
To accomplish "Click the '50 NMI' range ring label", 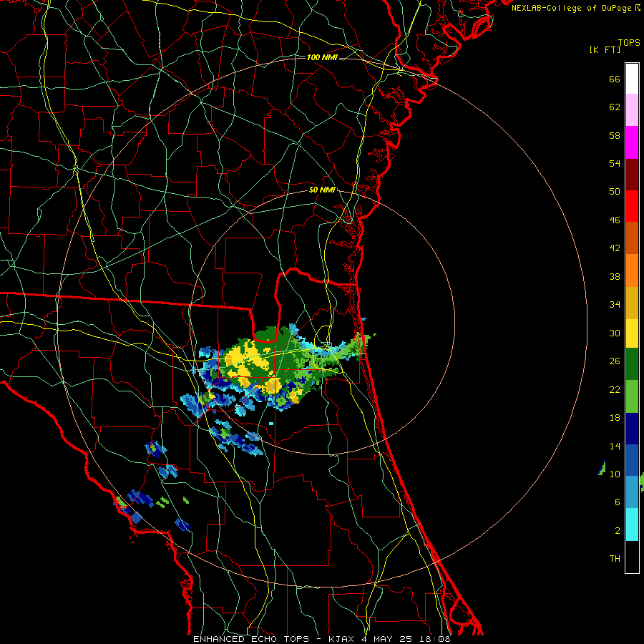I will (x=322, y=190).
